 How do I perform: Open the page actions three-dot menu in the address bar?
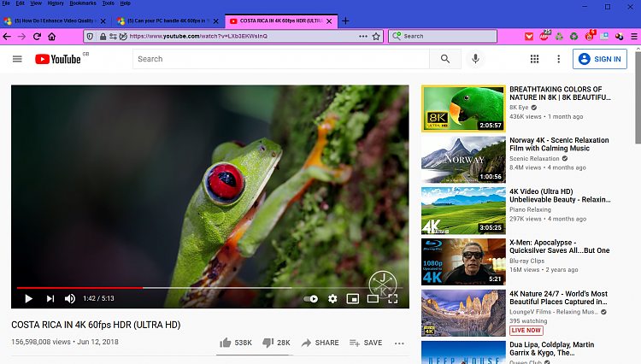click(363, 37)
